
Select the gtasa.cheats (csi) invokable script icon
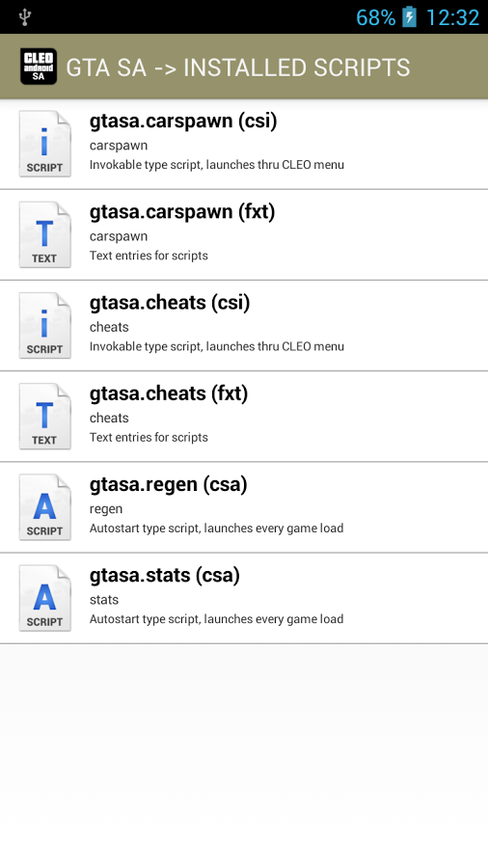(x=44, y=326)
